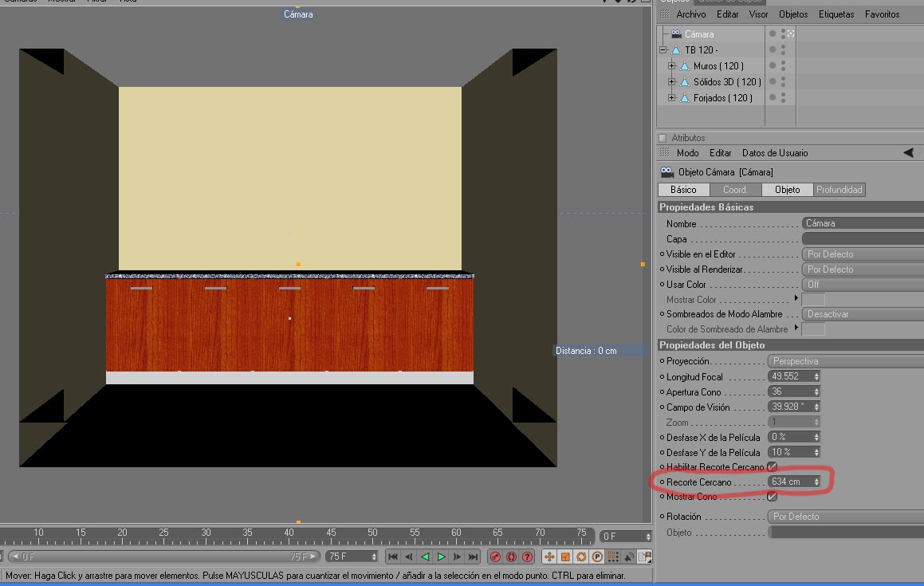
Task: Open the Archivo menu in Objects panel
Action: coord(690,14)
